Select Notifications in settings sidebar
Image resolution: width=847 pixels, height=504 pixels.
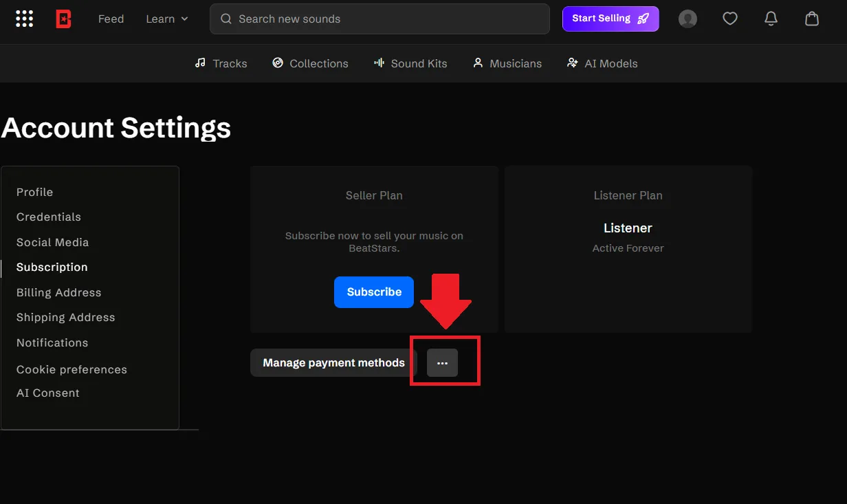tap(52, 342)
